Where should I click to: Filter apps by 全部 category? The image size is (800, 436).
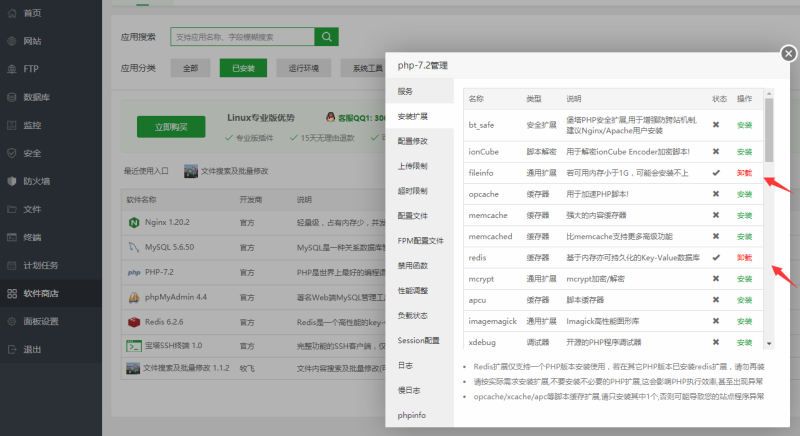click(x=190, y=68)
